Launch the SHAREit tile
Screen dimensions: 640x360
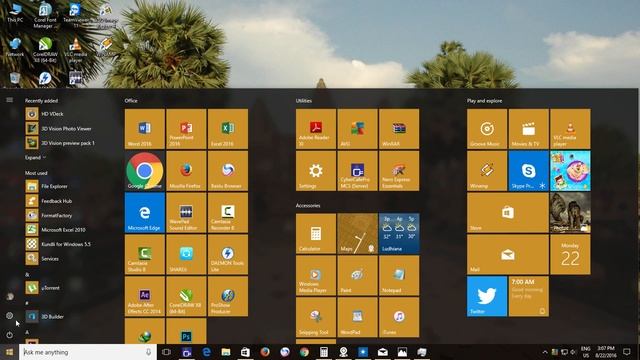tap(186, 254)
